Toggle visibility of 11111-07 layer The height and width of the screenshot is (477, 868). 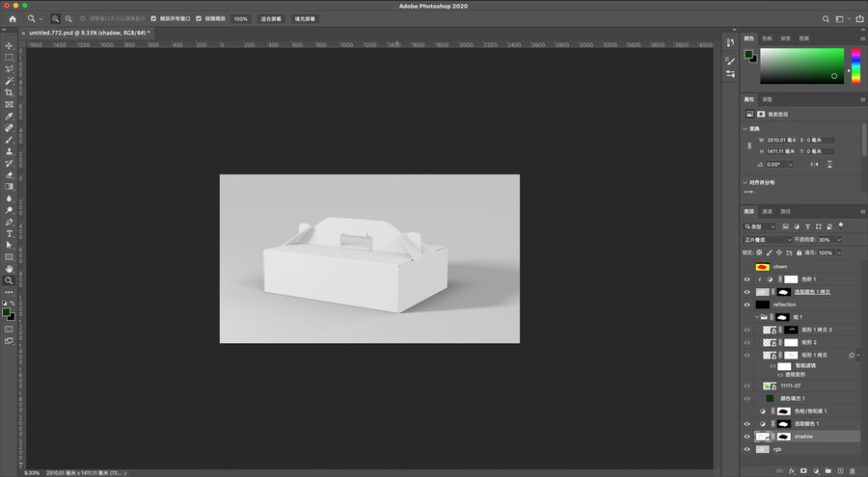click(746, 386)
